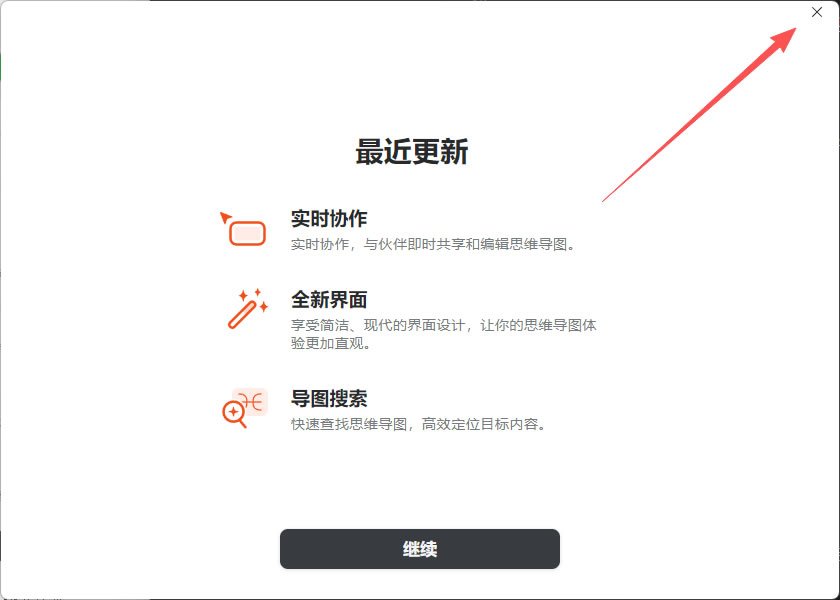Click the 最近更新 title
The width and height of the screenshot is (840, 600).
(x=411, y=151)
